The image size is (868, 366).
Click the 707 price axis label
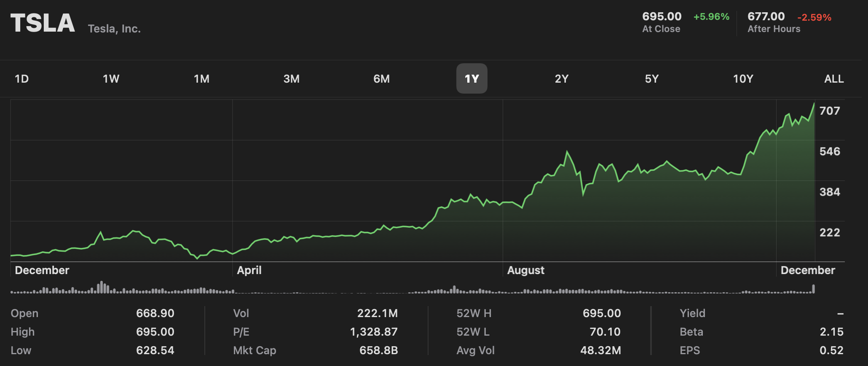click(830, 111)
